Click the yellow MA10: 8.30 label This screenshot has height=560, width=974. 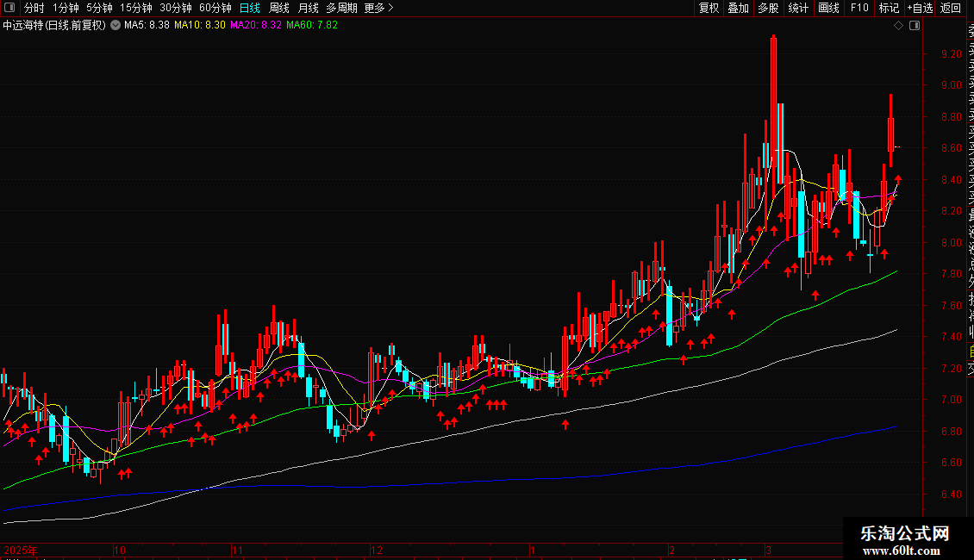(x=199, y=26)
